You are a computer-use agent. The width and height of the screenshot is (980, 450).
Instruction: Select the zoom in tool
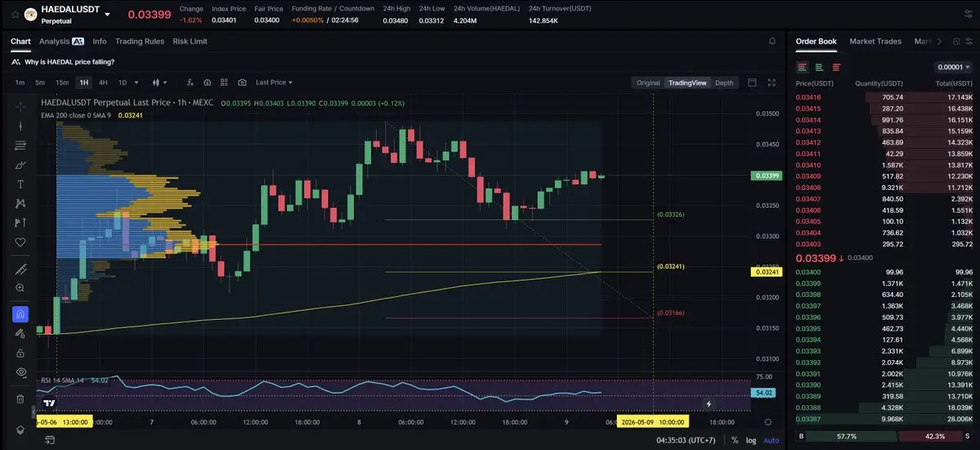pyautogui.click(x=20, y=288)
